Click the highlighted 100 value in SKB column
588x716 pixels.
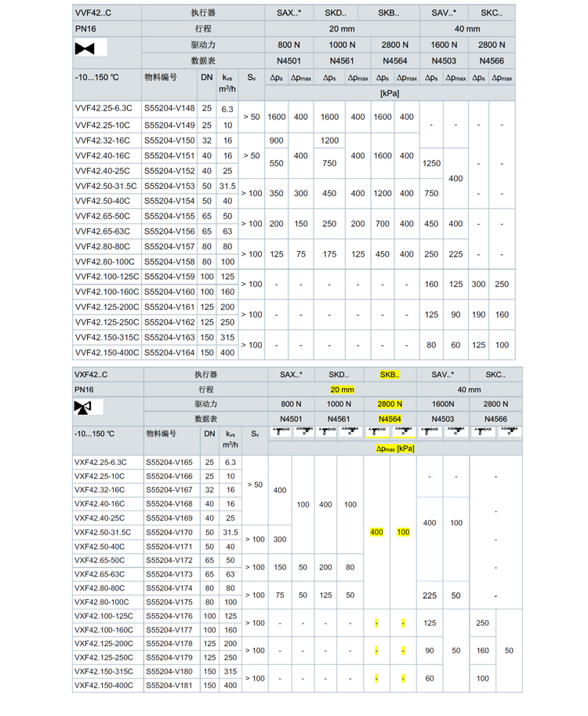click(x=403, y=532)
